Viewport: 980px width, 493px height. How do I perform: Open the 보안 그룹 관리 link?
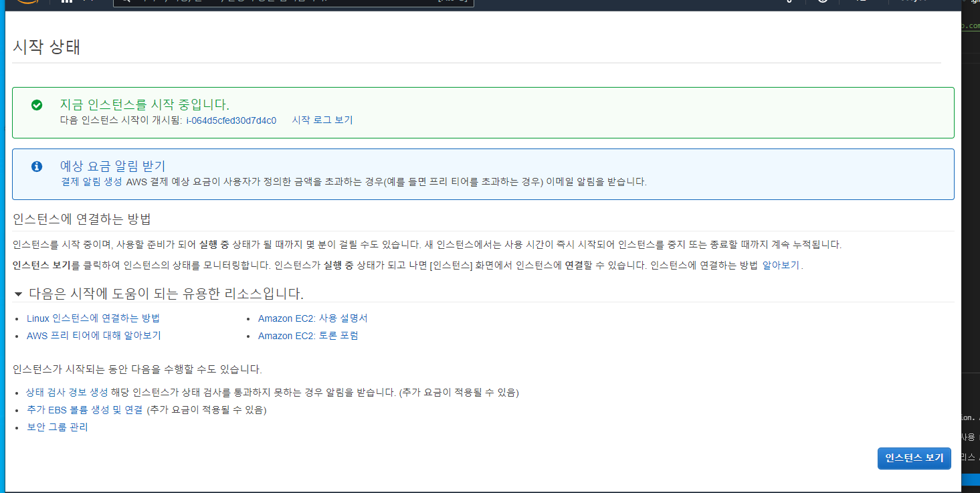[57, 427]
